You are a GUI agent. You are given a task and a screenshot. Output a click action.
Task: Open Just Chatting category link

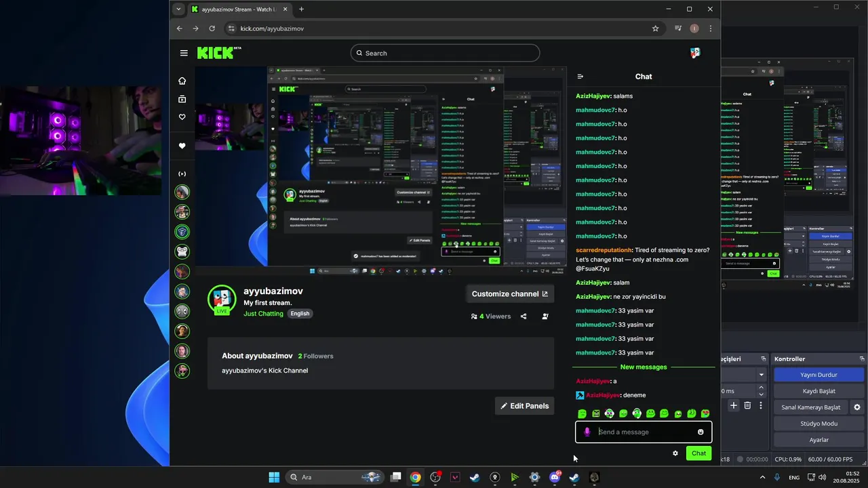[264, 314]
